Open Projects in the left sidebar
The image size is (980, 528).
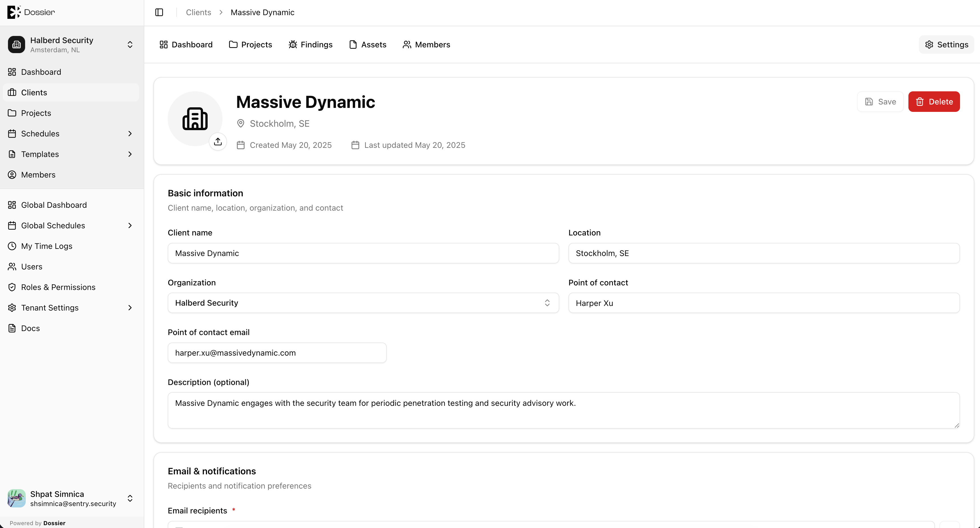(x=71, y=113)
